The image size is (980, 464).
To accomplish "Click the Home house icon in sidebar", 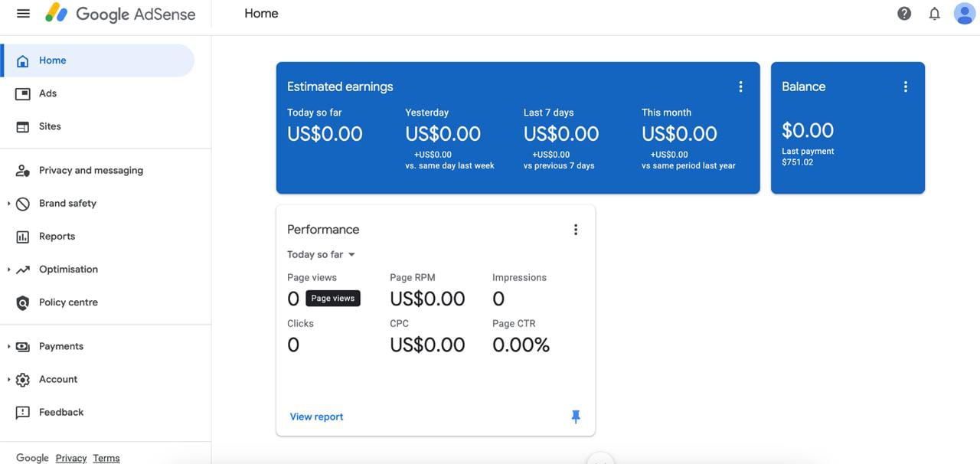I will tap(23, 60).
